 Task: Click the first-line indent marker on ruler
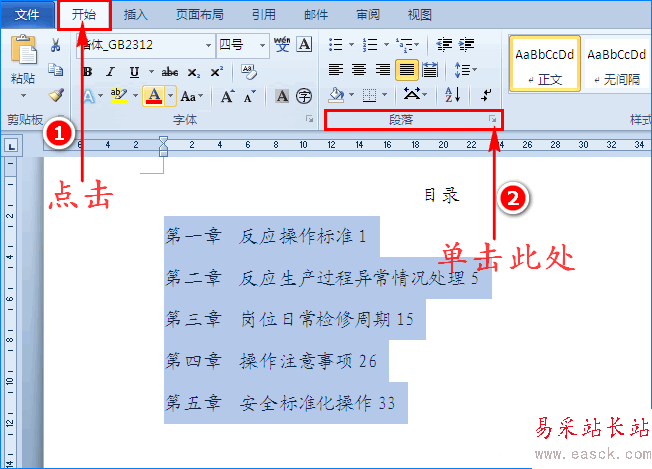(x=163, y=140)
